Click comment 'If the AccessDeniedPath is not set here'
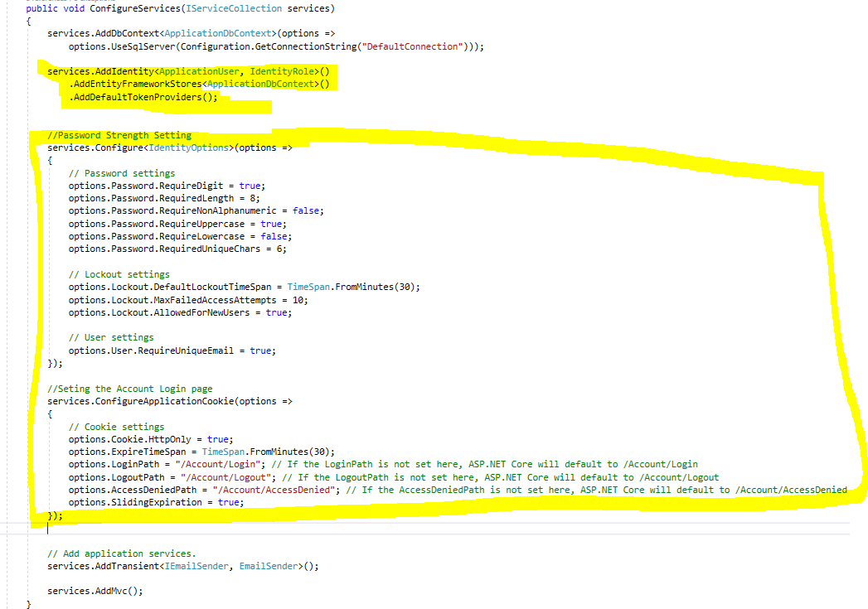Image resolution: width=868 pixels, height=609 pixels. (x=466, y=490)
